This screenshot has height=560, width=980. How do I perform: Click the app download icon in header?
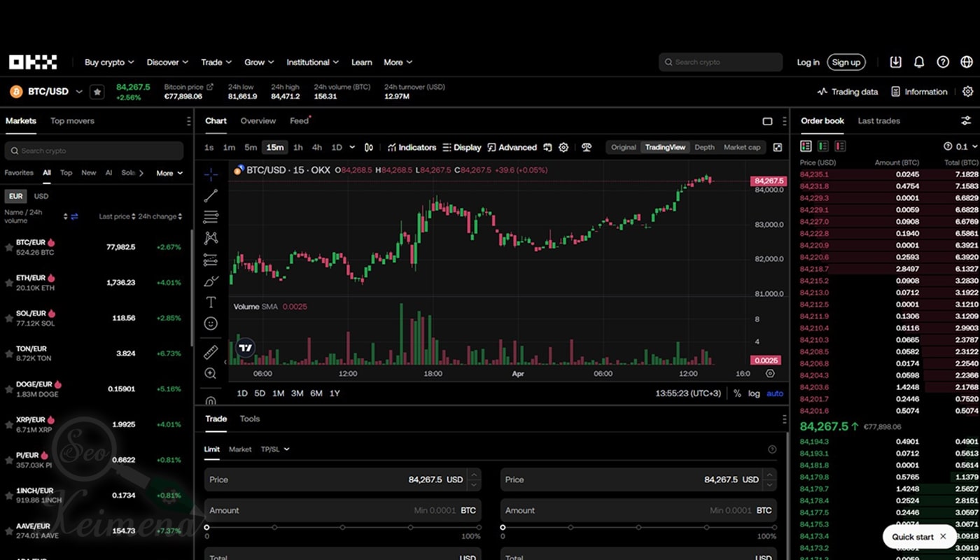tap(896, 62)
